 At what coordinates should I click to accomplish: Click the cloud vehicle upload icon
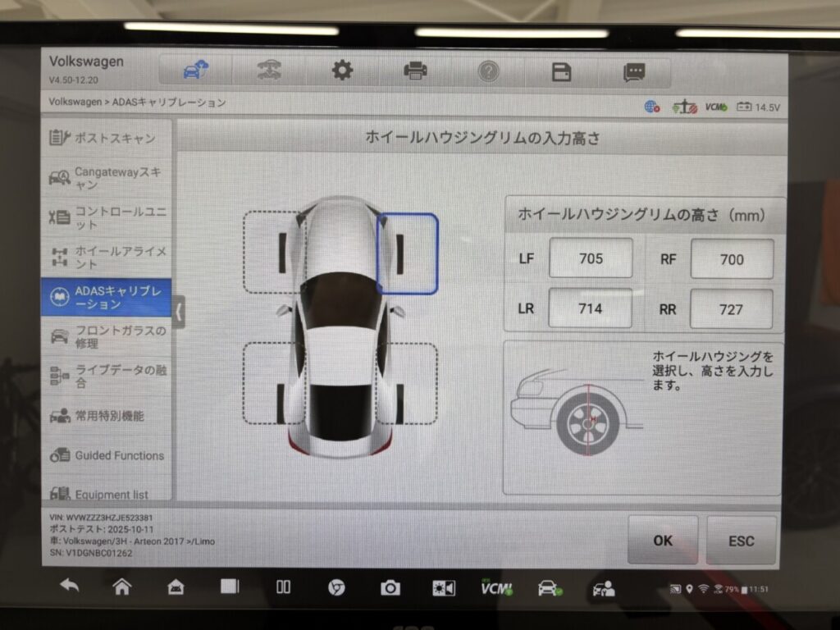tap(195, 71)
